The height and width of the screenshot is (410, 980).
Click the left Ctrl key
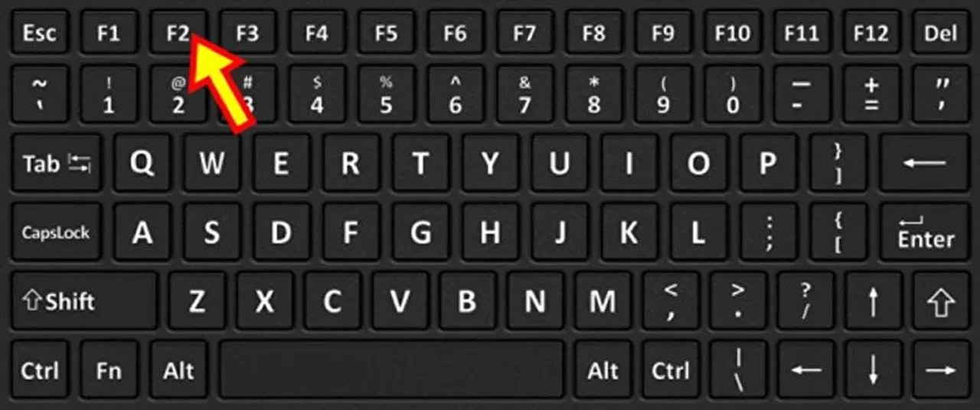(39, 370)
